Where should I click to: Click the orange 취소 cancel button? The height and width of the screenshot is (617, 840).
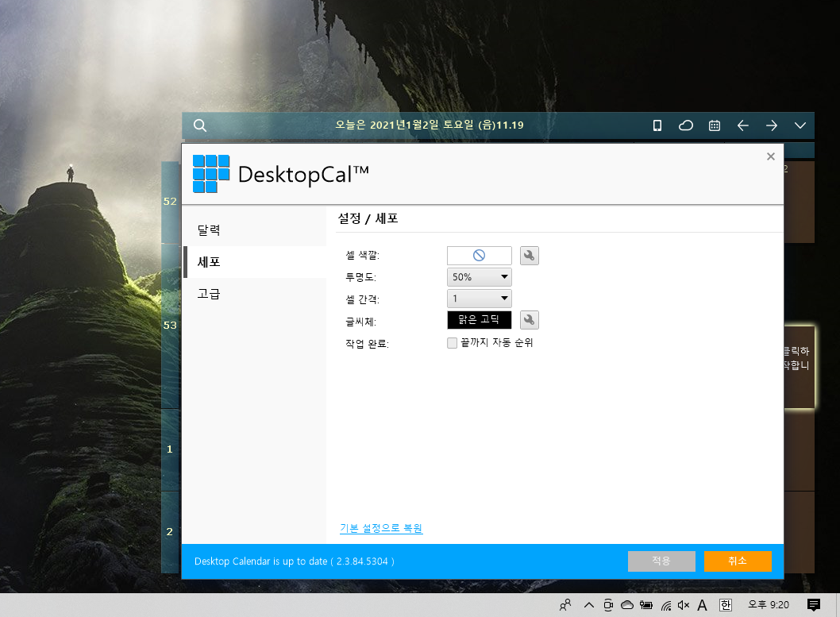pos(738,561)
